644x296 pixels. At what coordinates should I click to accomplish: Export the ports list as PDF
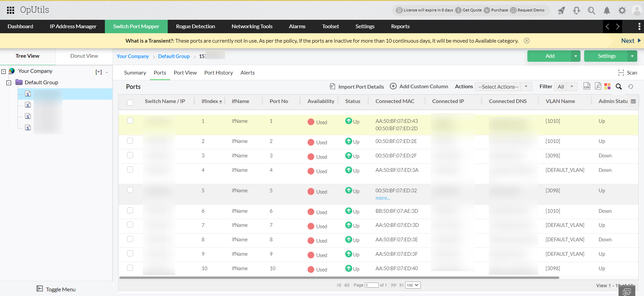pos(598,86)
